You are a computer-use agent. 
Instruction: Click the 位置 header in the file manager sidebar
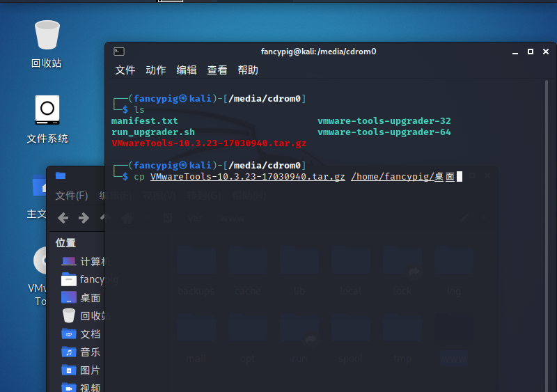[x=65, y=243]
